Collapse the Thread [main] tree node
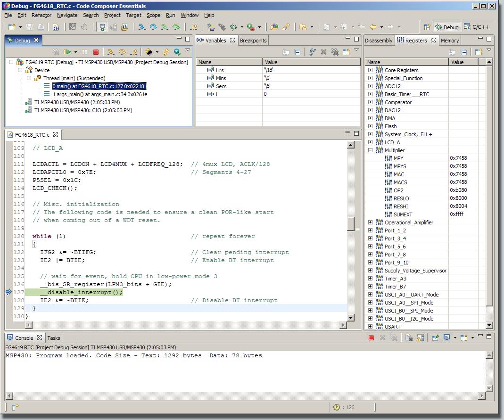Screen dimensions: 504x420 point(28,78)
